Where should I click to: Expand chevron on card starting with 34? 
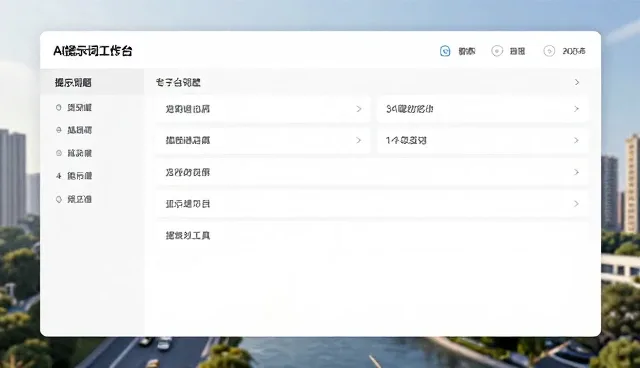point(576,109)
